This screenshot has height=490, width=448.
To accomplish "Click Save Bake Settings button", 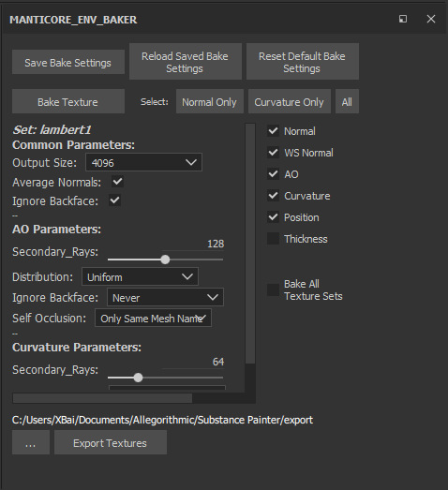I will point(68,62).
